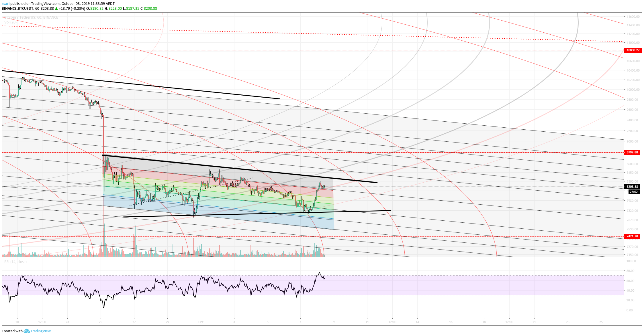Click the 7980.00 price axis value
The width and height of the screenshot is (644, 336).
[632, 201]
